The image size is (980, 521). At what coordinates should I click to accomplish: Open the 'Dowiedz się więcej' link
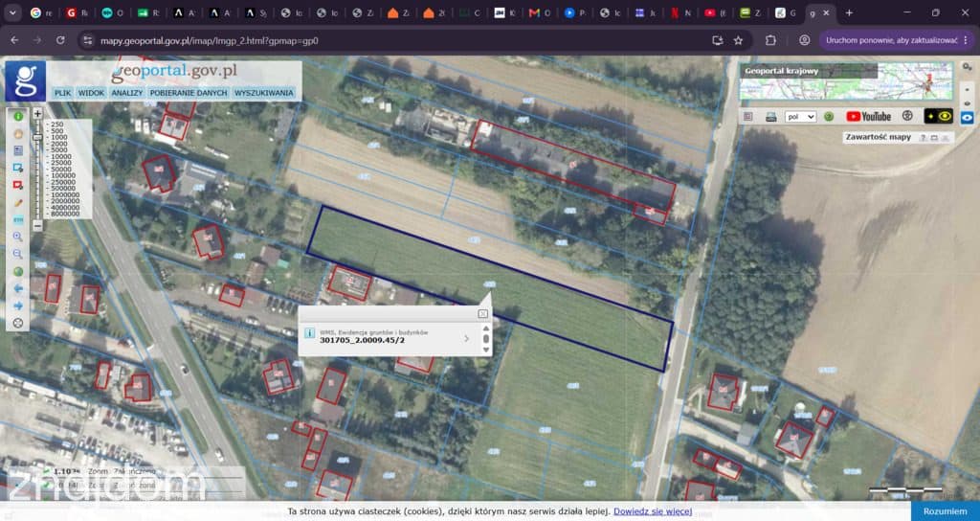(x=653, y=511)
